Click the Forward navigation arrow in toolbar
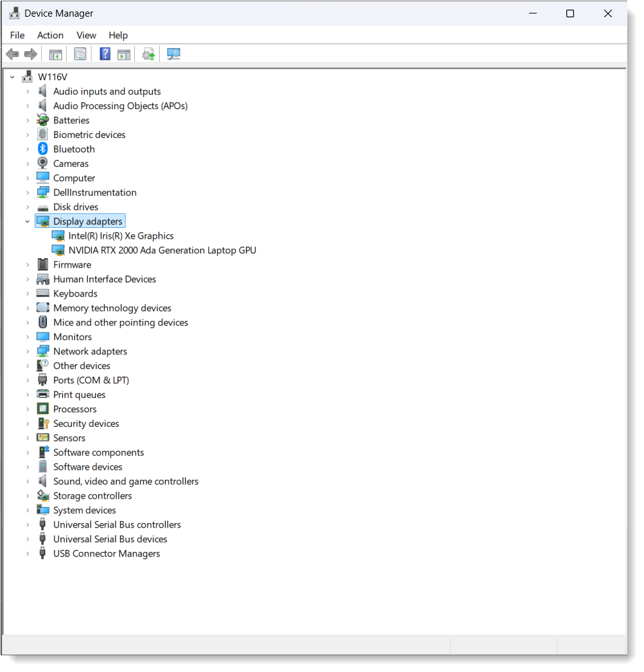The height and width of the screenshot is (672, 644). 30,54
